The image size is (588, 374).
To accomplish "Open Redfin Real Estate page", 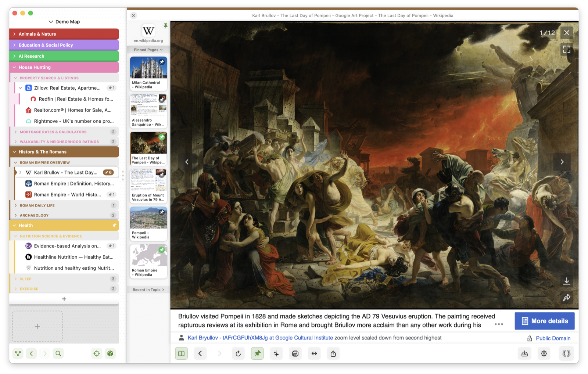I will tap(72, 99).
